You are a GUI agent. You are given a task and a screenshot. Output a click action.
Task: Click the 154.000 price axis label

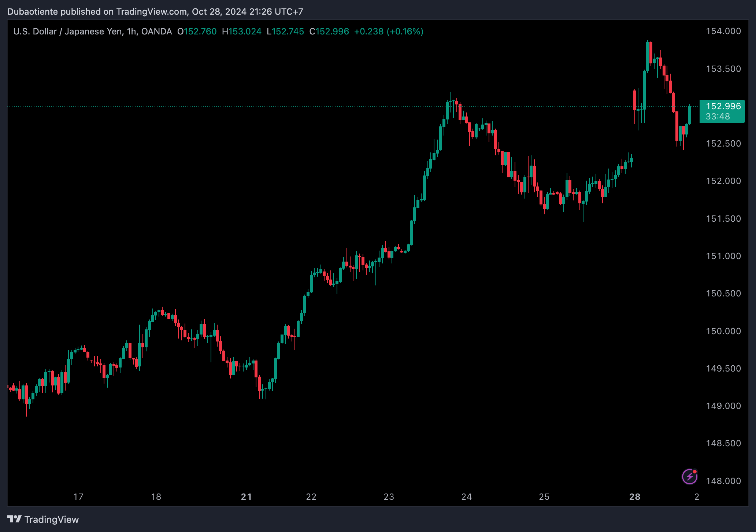tap(723, 31)
